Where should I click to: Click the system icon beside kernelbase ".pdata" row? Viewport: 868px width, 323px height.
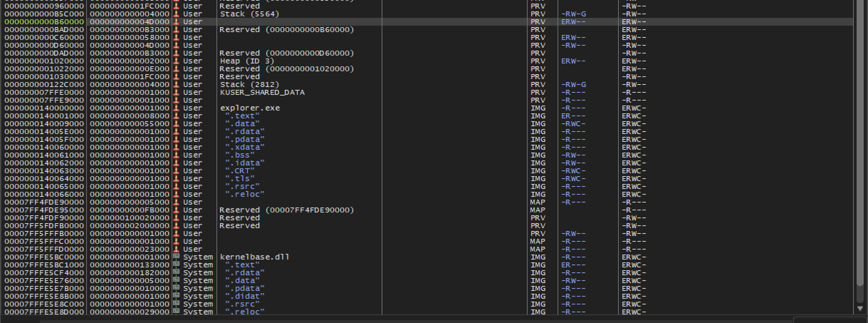[176, 288]
